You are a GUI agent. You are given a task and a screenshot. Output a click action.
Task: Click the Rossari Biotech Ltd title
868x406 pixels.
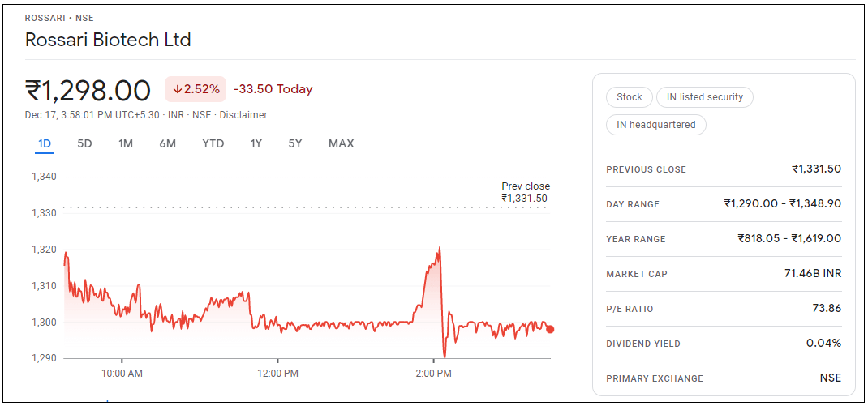pos(108,40)
